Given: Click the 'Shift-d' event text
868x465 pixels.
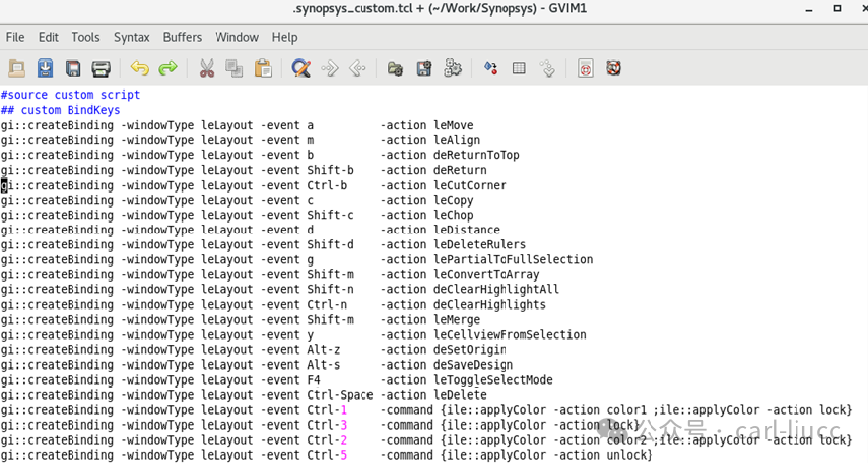Looking at the screenshot, I should click(330, 244).
